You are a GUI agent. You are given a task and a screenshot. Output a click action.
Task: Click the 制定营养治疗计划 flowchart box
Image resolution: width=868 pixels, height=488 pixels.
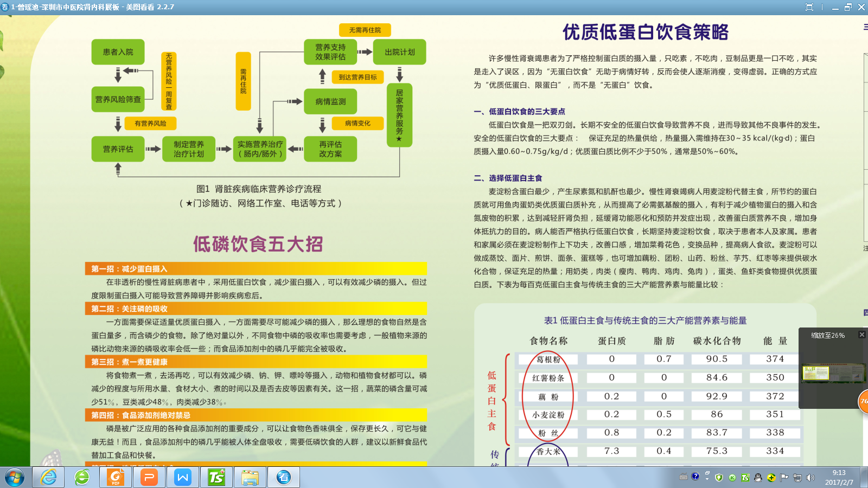[x=189, y=149]
